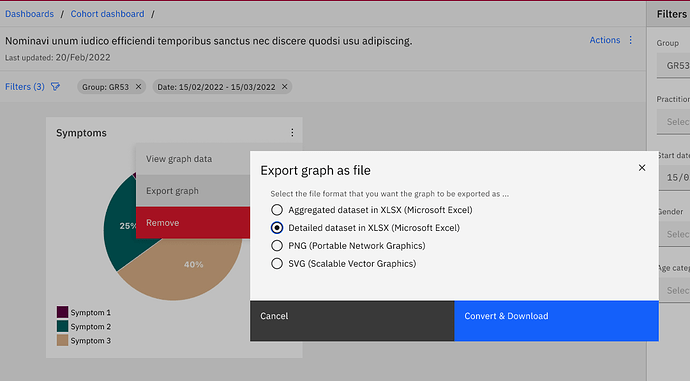Click Export graph menu entry

193,190
